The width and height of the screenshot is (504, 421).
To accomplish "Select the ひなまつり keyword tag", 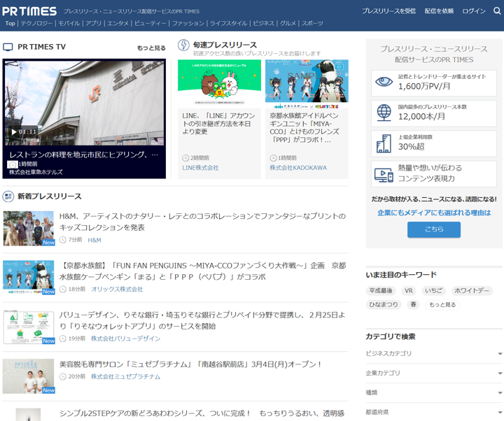I will (384, 304).
